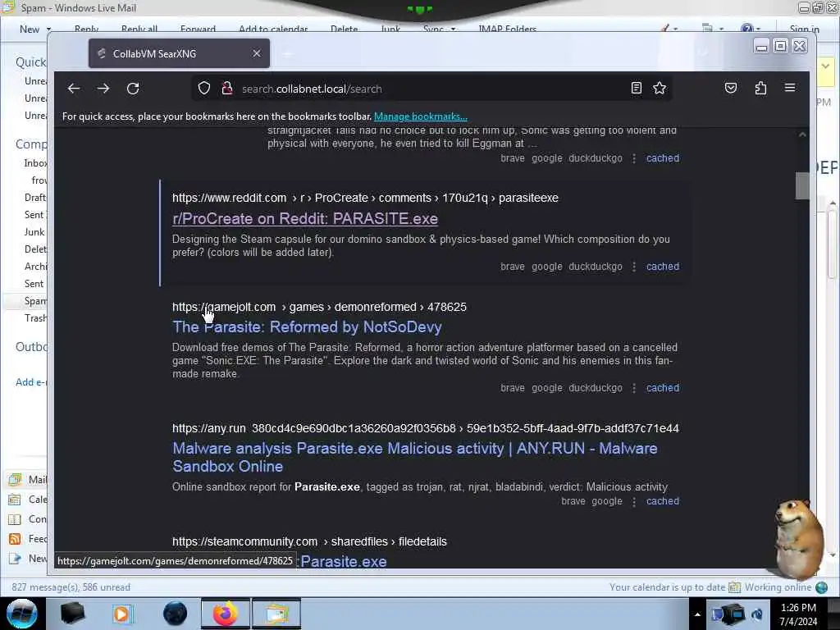Screen dimensions: 840x630
Task: Click the Sign in button in Live Mail
Action: pyautogui.click(x=804, y=29)
